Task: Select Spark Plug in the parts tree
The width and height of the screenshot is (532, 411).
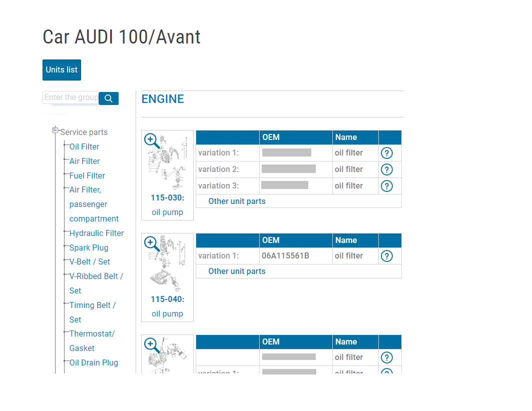Action: pyautogui.click(x=89, y=247)
